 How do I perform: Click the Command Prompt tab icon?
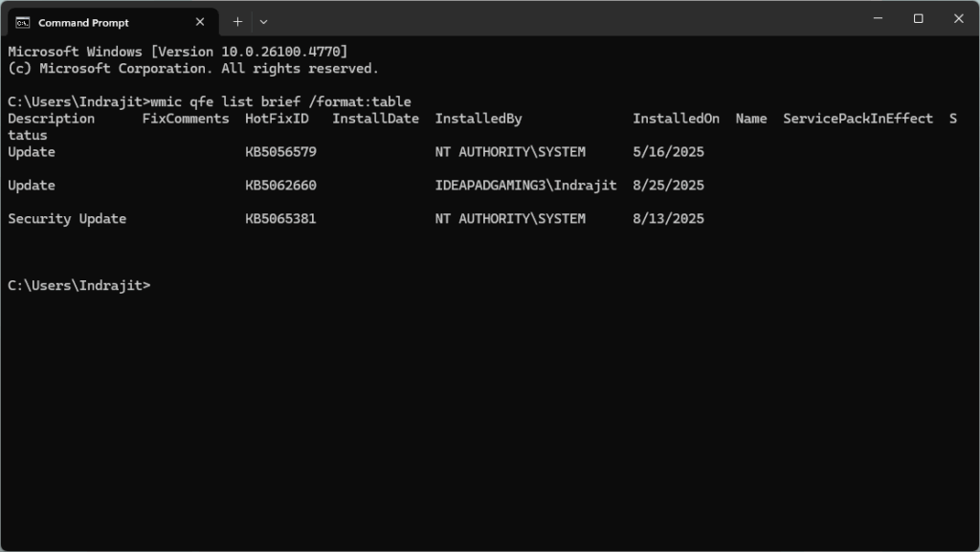[22, 22]
